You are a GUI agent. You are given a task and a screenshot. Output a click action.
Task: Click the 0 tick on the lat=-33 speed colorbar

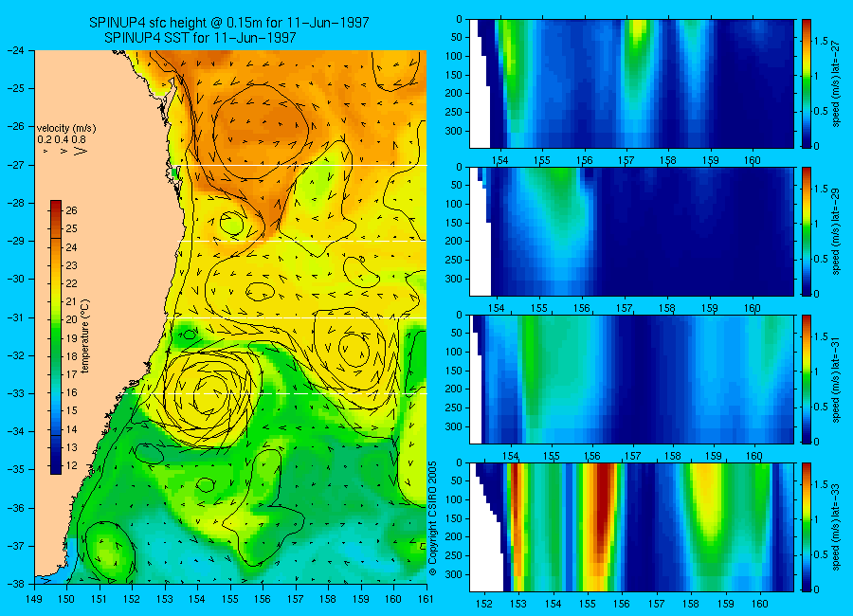click(816, 589)
